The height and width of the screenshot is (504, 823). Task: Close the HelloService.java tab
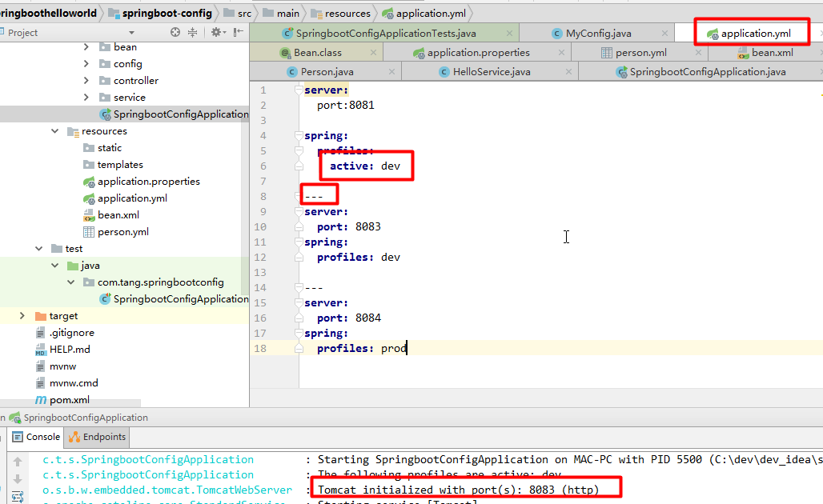click(568, 72)
